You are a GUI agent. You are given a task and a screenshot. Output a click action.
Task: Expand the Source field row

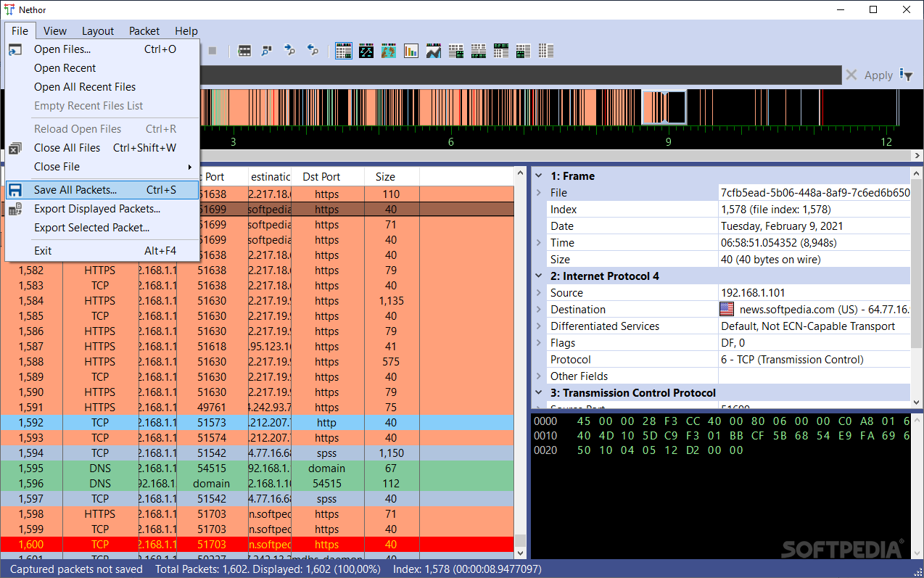[x=539, y=293]
